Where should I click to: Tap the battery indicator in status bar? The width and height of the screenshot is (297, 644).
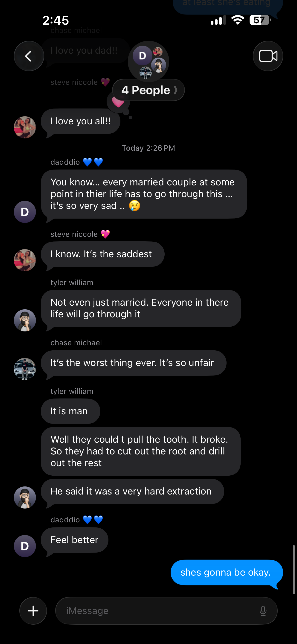coord(260,20)
